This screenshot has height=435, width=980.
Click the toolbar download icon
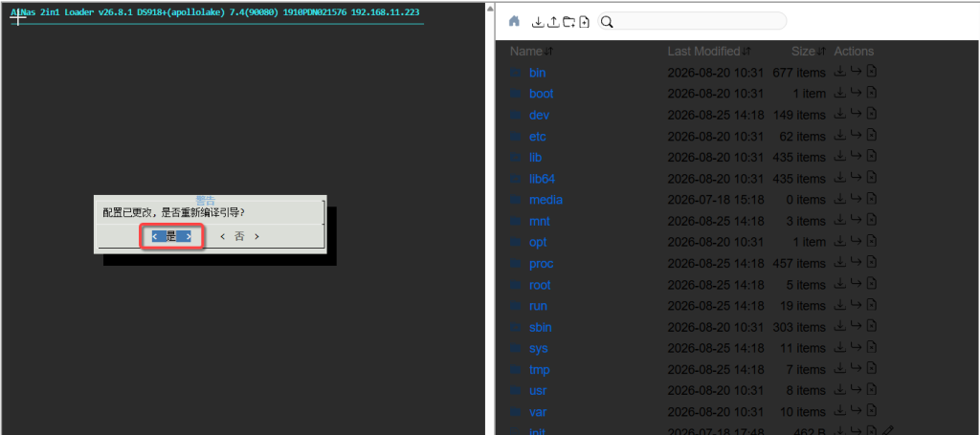pyautogui.click(x=537, y=22)
